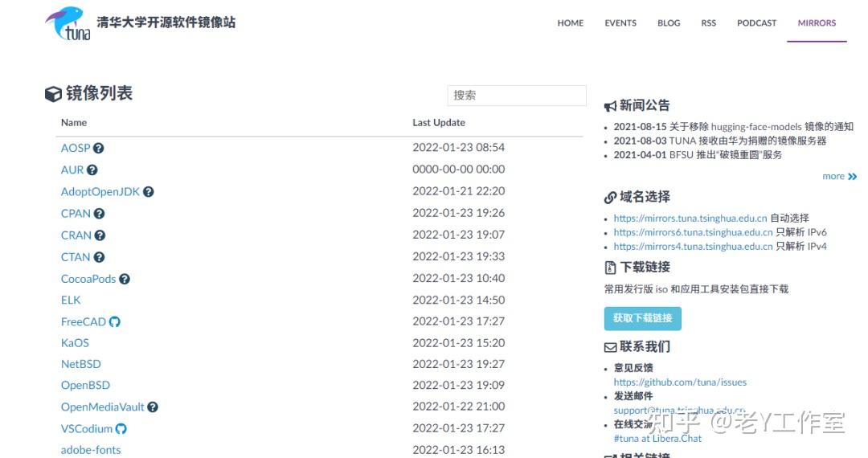Screen dimensions: 868x458
Task: Open help icon next to CRAN
Action: (x=100, y=235)
